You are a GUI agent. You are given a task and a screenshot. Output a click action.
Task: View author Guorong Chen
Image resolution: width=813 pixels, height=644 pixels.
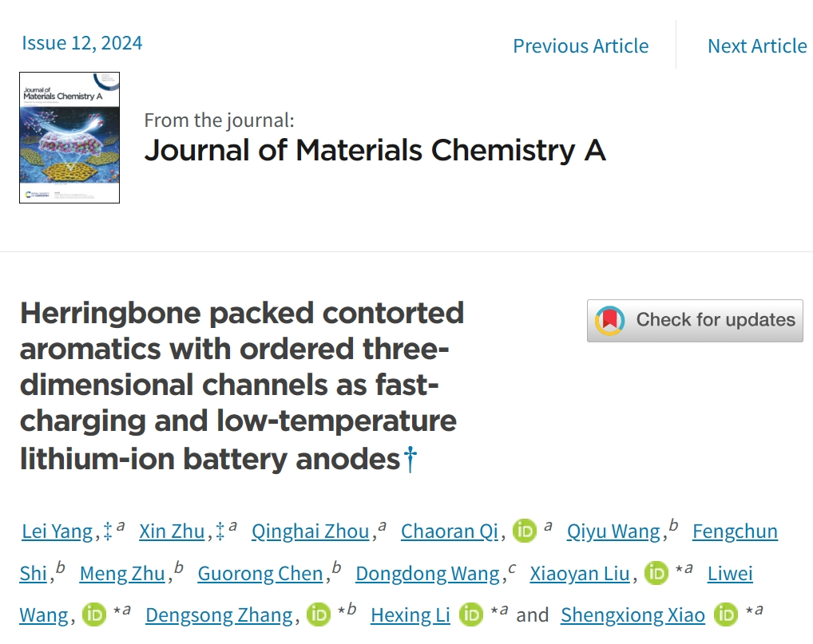(260, 574)
